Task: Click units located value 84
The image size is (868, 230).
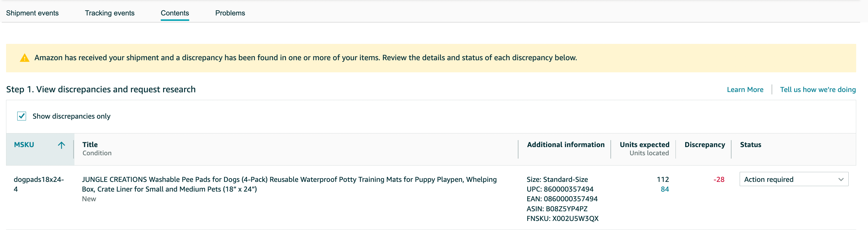Action: [665, 189]
